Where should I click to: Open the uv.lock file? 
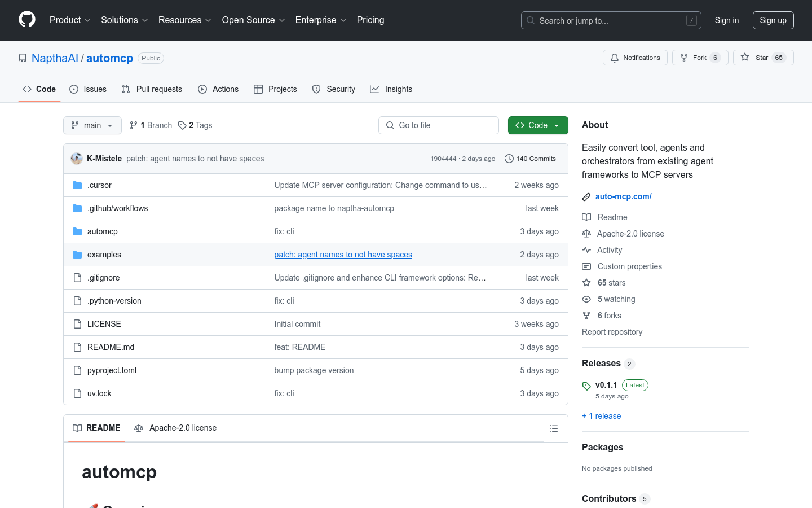pos(99,393)
